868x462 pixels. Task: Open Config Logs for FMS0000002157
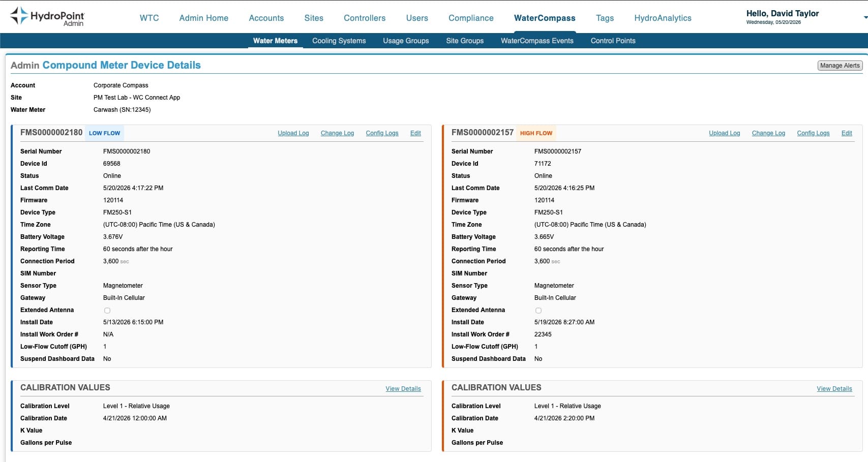813,133
